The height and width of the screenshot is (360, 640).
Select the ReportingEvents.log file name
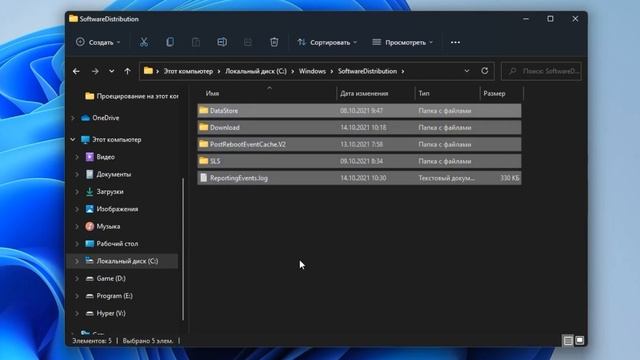(x=239, y=178)
